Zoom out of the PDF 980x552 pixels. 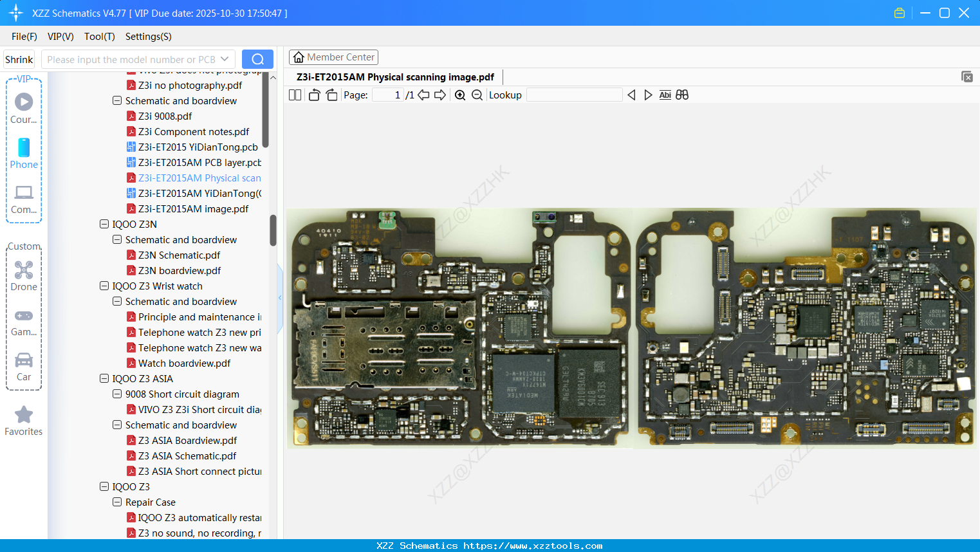coord(477,95)
